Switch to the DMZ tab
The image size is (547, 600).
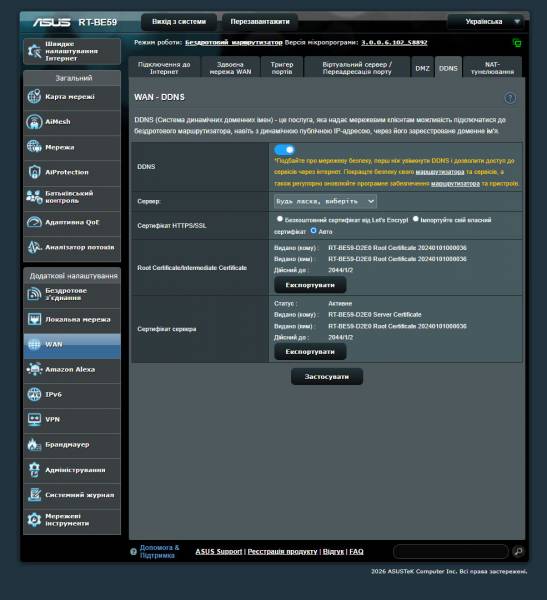click(x=423, y=68)
